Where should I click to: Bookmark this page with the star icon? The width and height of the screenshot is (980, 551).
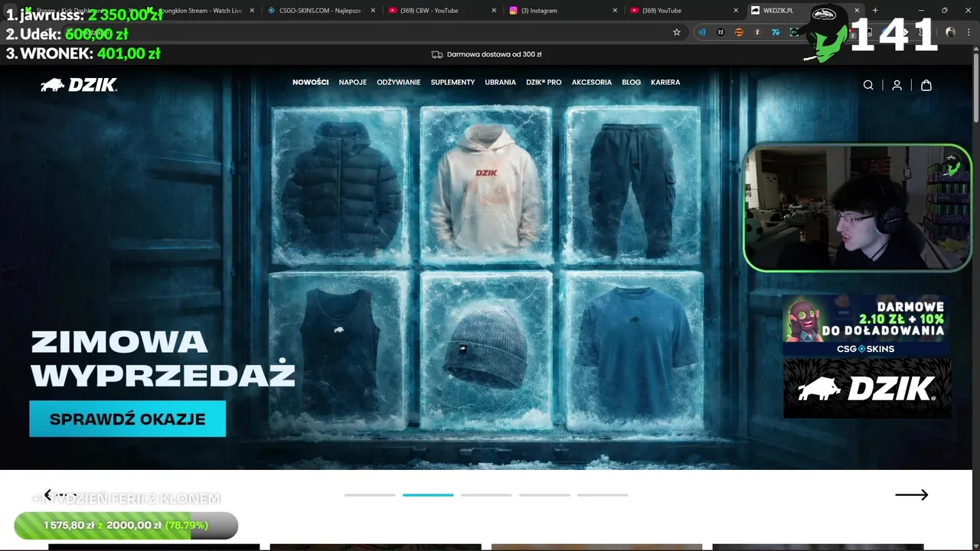(677, 32)
